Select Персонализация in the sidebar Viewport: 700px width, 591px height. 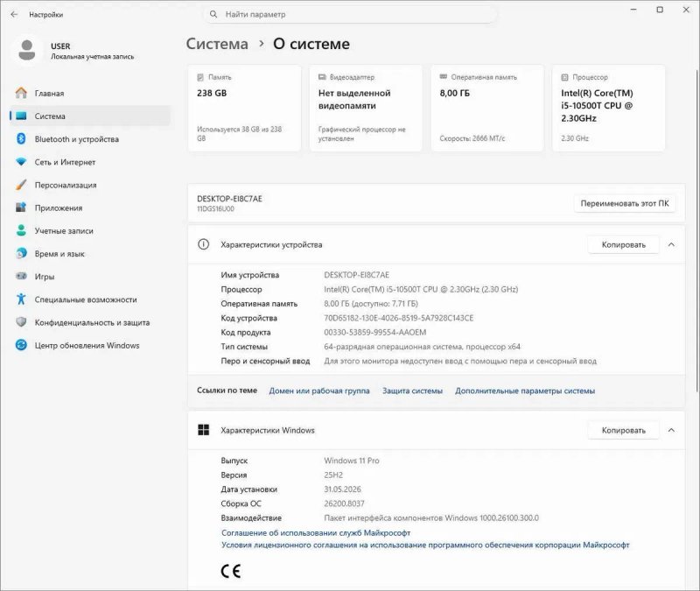(x=90, y=185)
